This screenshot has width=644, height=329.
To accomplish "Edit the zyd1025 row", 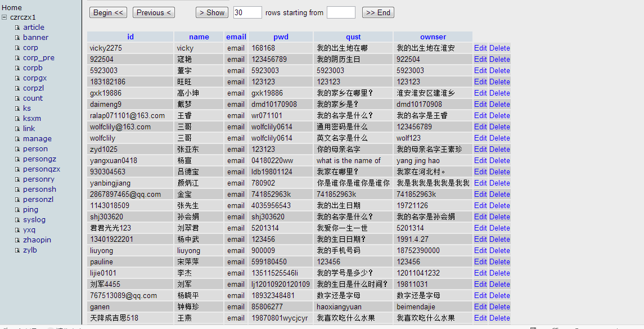I will [x=480, y=149].
